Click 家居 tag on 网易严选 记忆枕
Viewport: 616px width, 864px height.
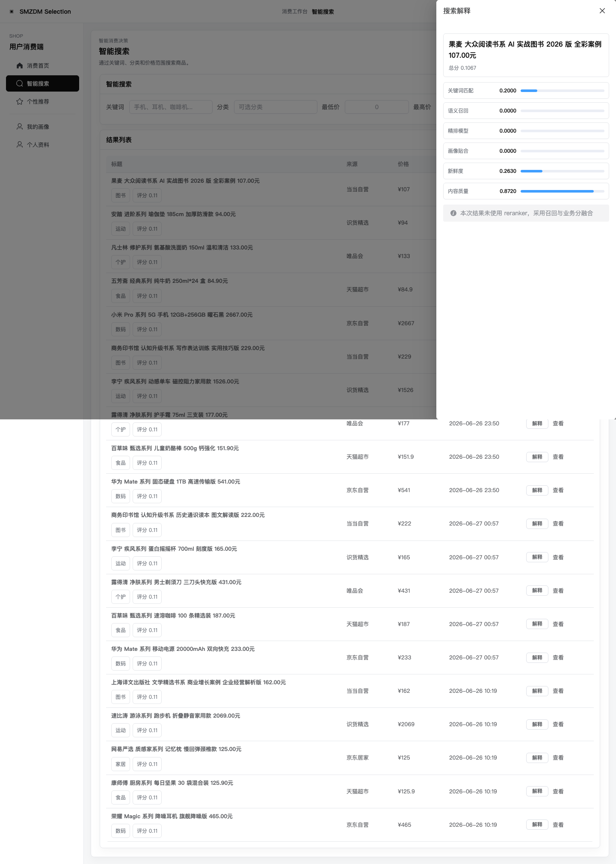pos(121,764)
